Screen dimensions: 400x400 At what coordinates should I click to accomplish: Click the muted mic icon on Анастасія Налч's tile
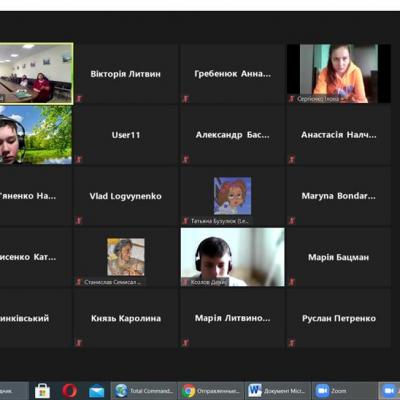click(x=292, y=159)
